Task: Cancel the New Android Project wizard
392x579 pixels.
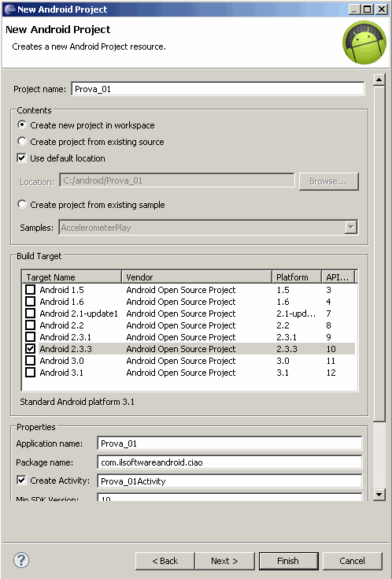Action: point(352,561)
